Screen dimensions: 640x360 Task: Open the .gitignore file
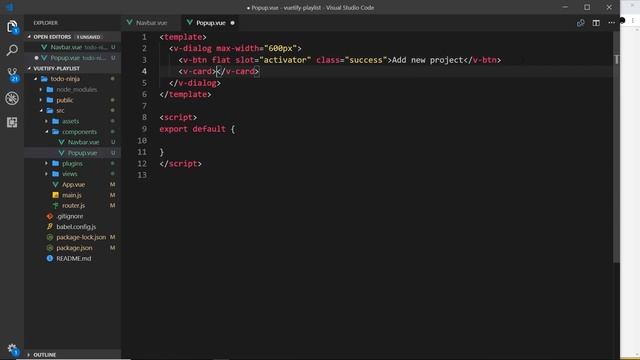pos(70,216)
